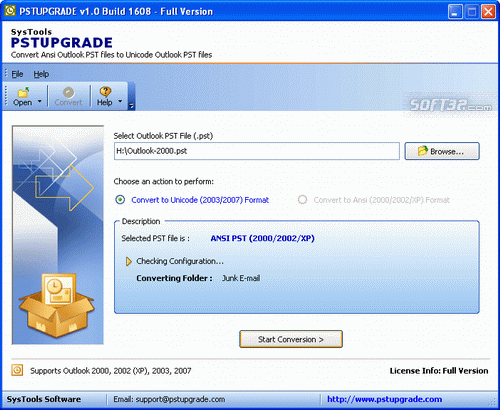This screenshot has width=500, height=410.
Task: Click the Help question mark icon
Action: point(105,91)
